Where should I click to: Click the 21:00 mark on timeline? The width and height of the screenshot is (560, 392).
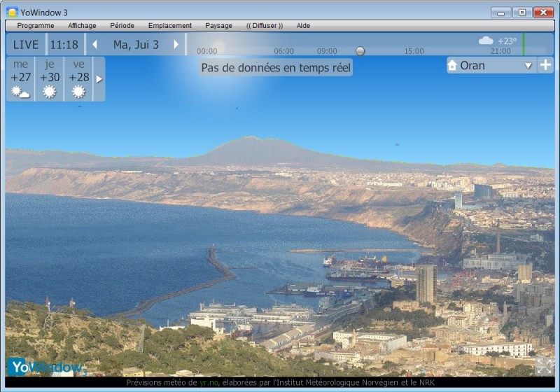500,51
